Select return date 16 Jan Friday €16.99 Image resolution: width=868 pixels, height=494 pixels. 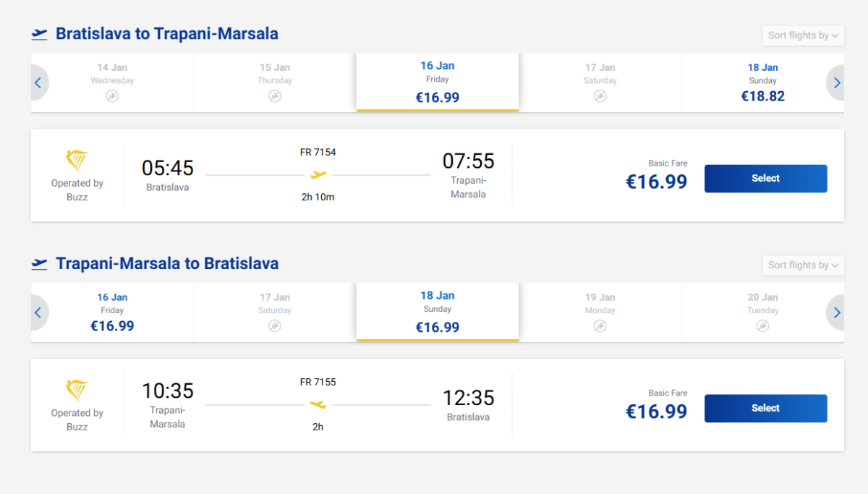112,312
